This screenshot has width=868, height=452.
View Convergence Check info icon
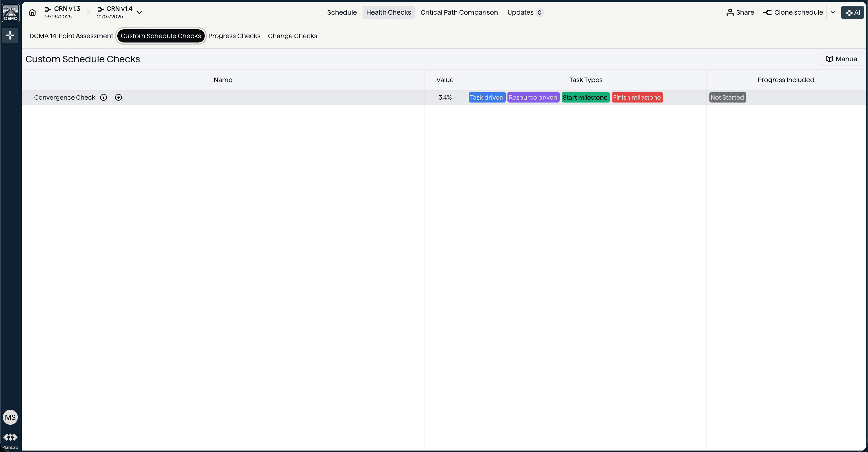tap(104, 97)
